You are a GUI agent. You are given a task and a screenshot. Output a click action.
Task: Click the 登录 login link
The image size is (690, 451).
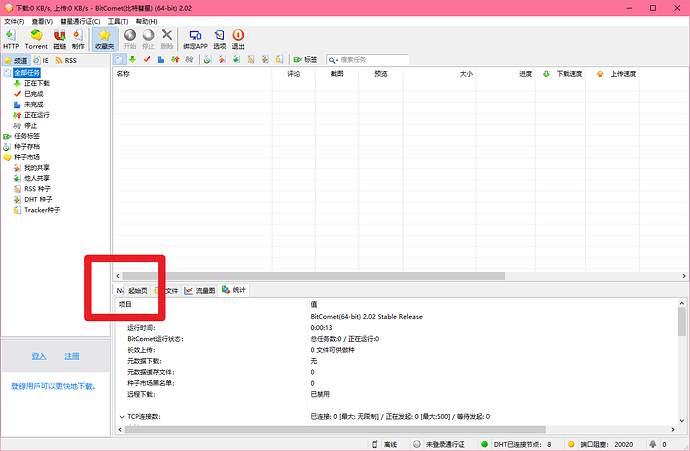(39, 356)
